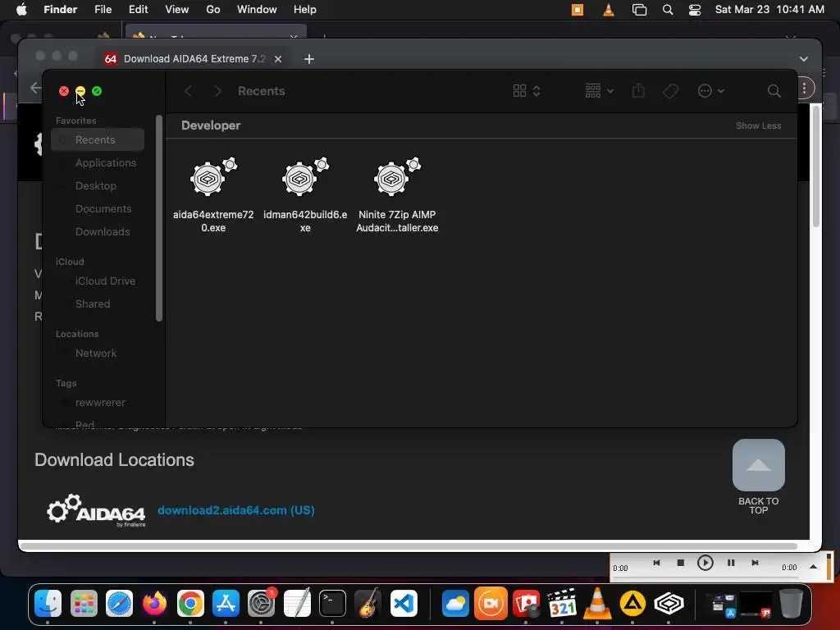Open the View menu
This screenshot has height=630, width=840.
tap(177, 10)
